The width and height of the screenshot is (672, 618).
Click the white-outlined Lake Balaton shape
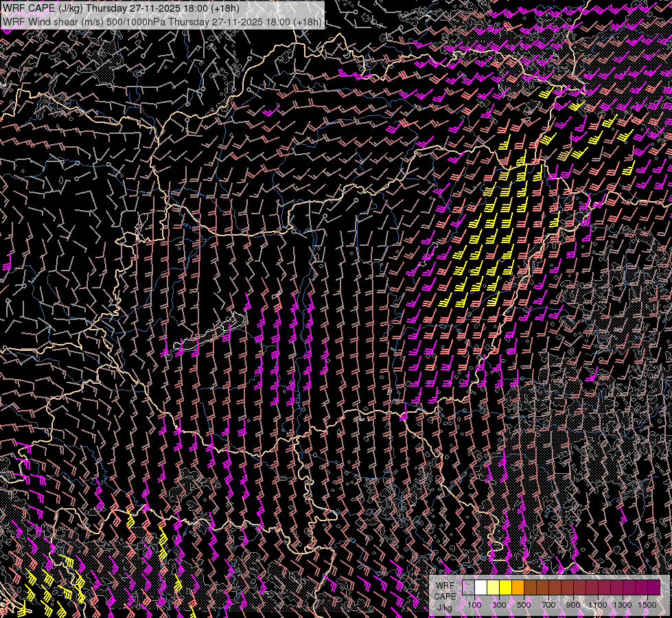pos(209,335)
